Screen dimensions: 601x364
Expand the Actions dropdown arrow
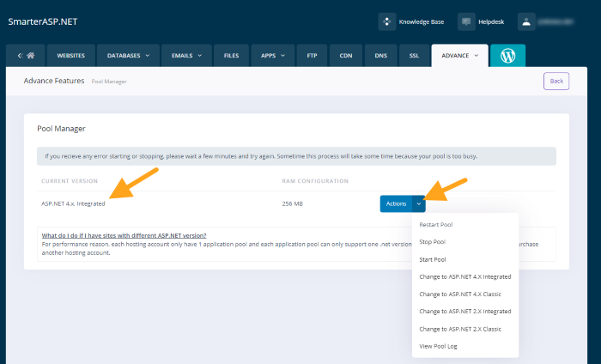point(419,203)
